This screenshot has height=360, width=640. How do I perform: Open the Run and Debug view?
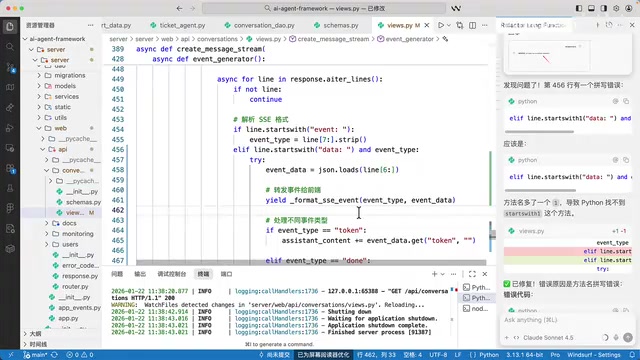tap(10, 128)
